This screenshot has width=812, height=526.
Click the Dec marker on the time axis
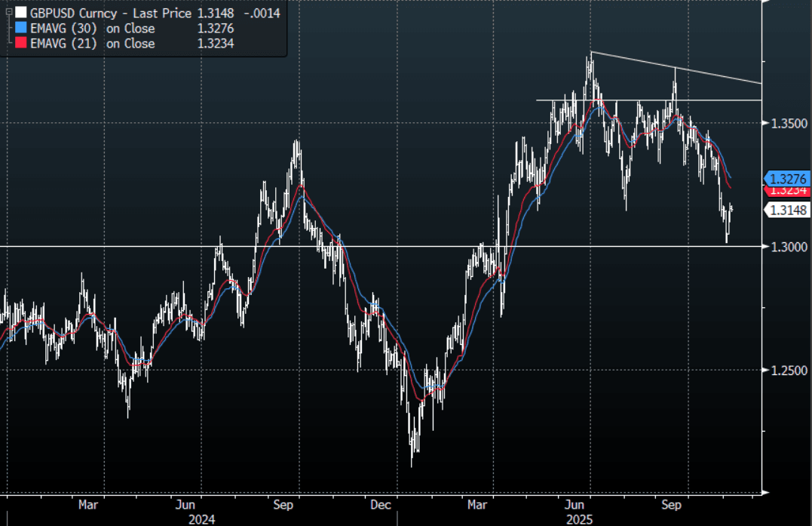coord(381,504)
